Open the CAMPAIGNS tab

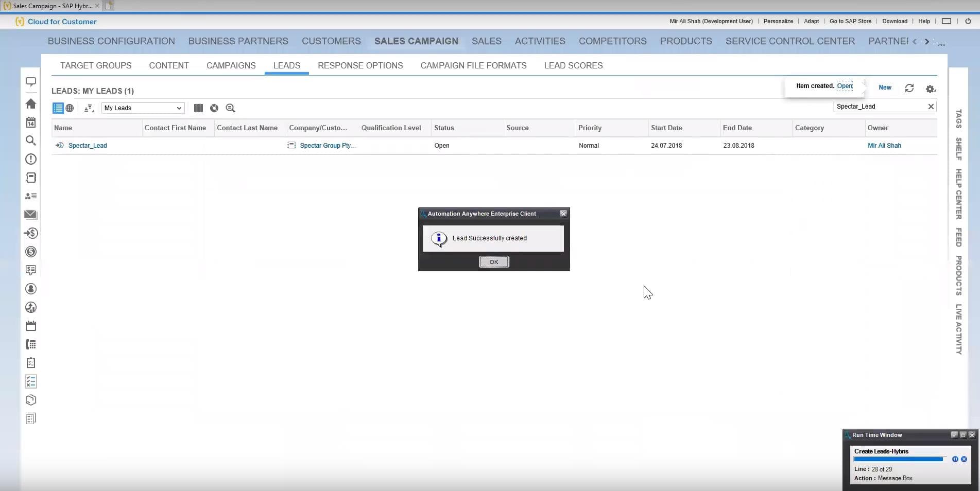(x=231, y=65)
